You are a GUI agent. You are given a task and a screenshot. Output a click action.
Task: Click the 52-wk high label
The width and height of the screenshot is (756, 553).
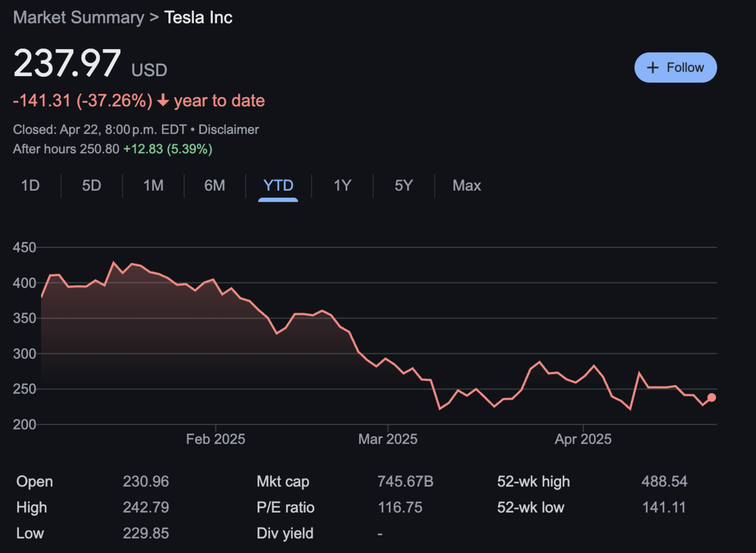pos(533,482)
